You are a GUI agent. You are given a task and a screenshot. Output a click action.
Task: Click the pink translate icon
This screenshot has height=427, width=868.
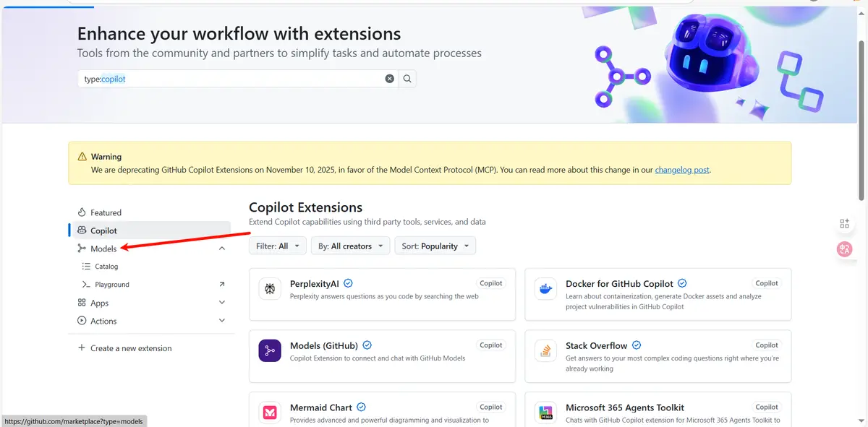[x=844, y=249]
